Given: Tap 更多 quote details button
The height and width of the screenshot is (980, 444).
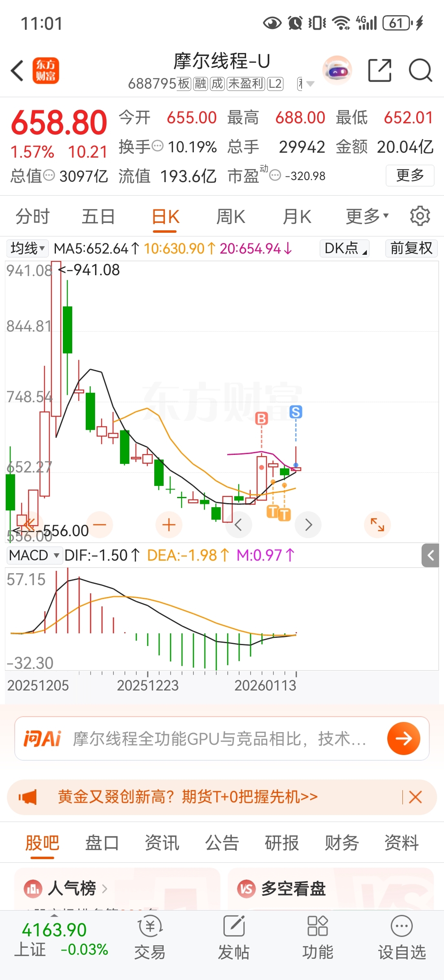Looking at the screenshot, I should pos(410,176).
